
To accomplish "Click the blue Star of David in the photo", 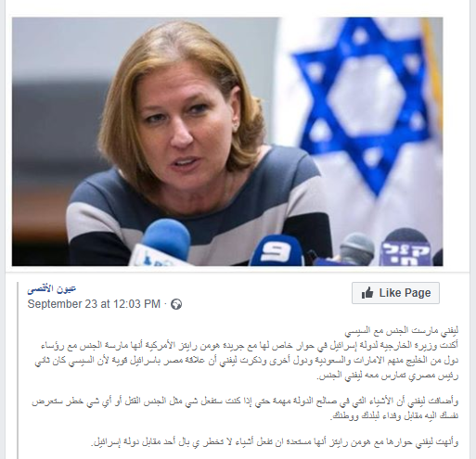I will (364, 107).
